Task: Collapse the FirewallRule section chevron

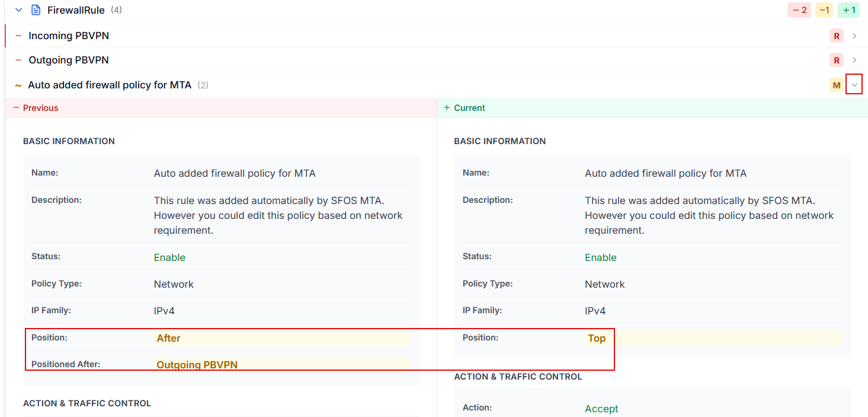Action: coord(18,9)
